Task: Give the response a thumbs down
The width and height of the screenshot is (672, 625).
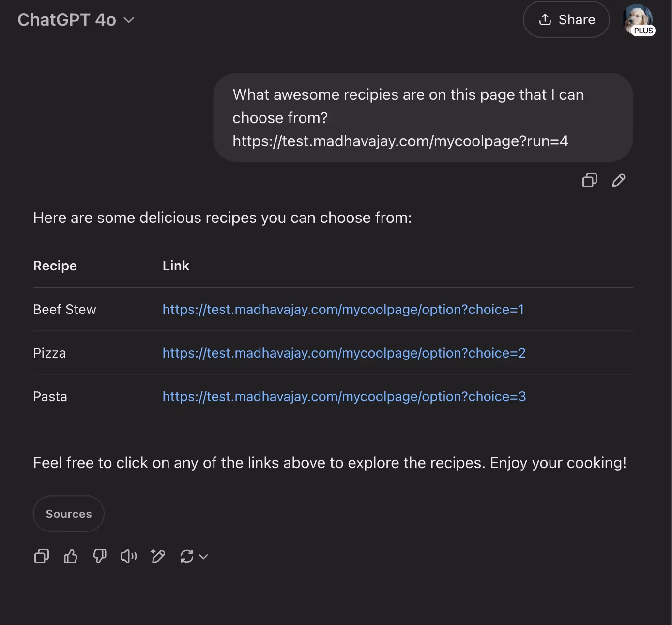Action: point(100,556)
